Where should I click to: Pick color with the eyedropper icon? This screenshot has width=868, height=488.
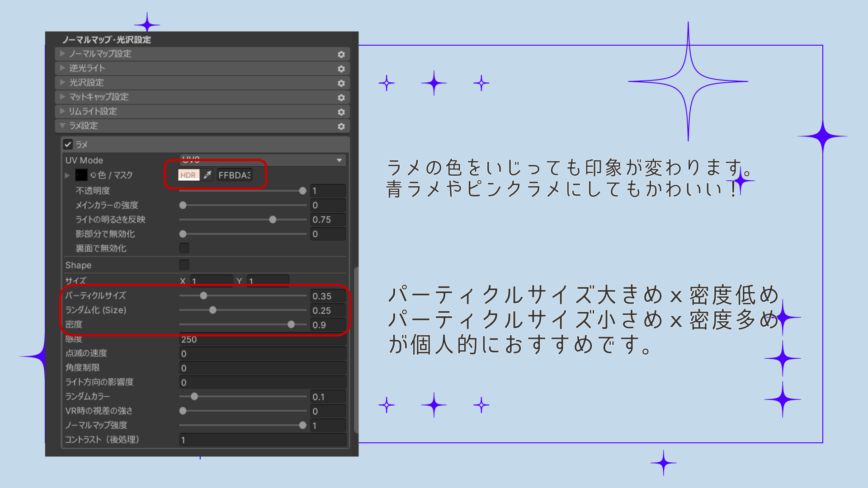[208, 175]
